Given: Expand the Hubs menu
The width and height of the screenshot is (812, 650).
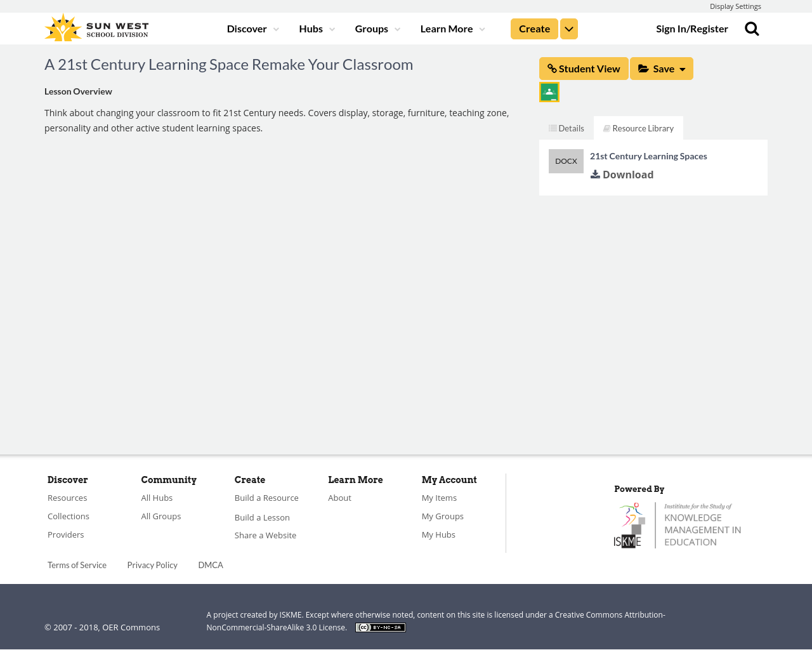Looking at the screenshot, I should [x=317, y=29].
